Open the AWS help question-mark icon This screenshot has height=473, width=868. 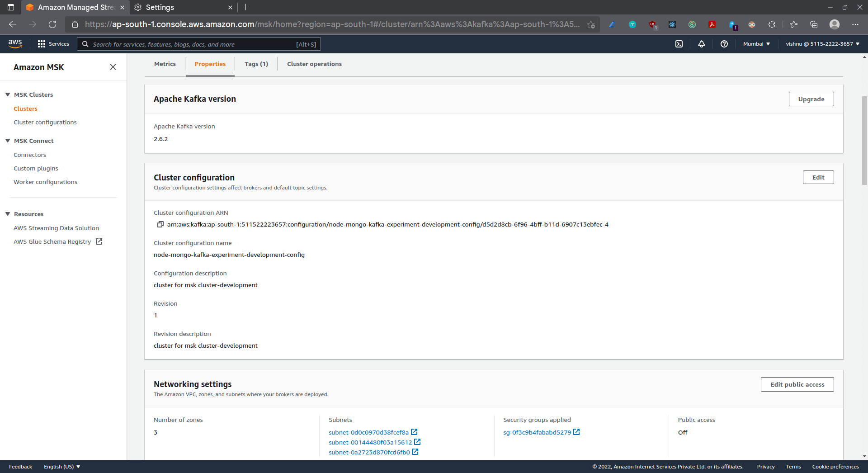pyautogui.click(x=724, y=44)
